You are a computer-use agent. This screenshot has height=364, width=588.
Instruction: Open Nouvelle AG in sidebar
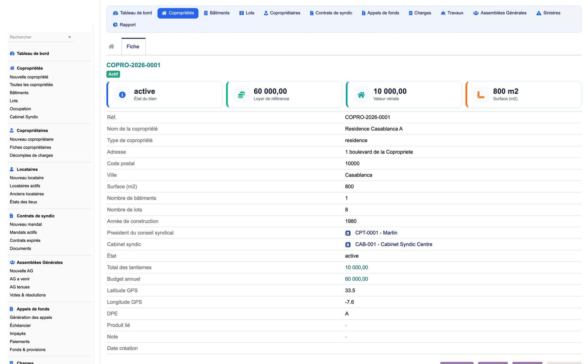pos(21,271)
